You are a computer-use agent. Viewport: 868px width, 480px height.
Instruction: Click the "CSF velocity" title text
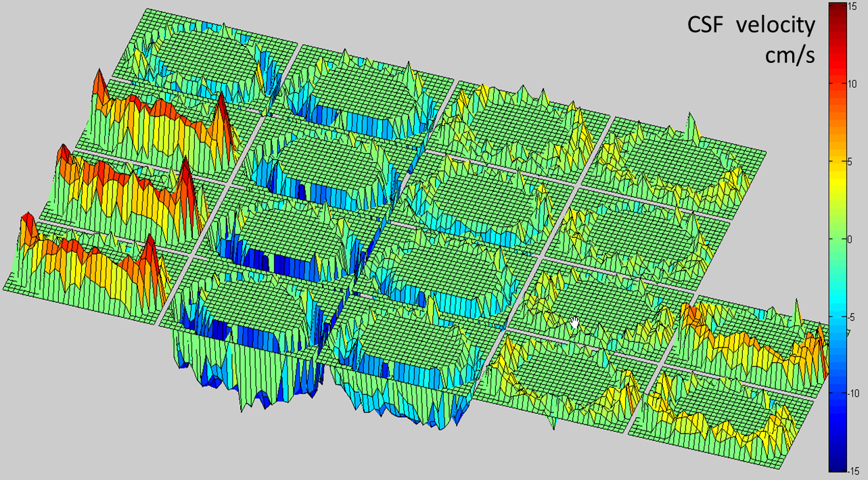coord(750,26)
